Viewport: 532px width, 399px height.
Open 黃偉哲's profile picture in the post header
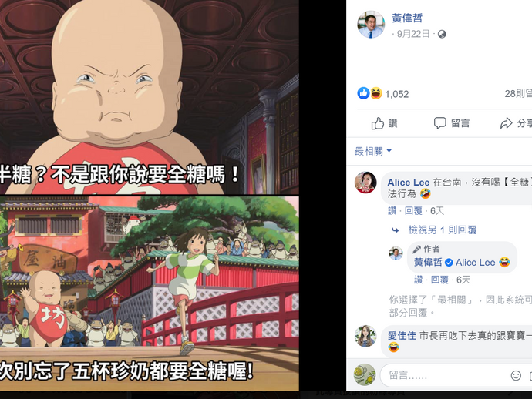371,25
